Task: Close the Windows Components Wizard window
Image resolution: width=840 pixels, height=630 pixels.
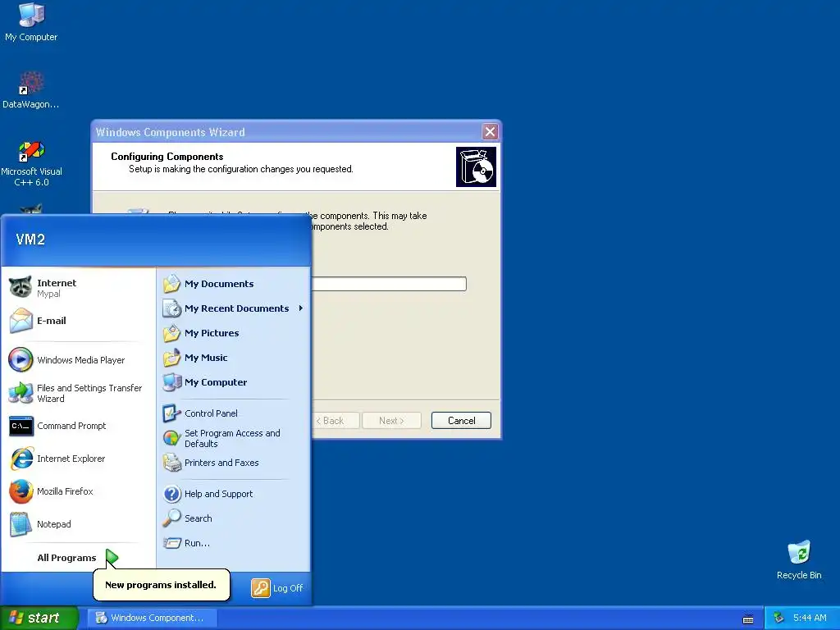Action: coord(491,131)
